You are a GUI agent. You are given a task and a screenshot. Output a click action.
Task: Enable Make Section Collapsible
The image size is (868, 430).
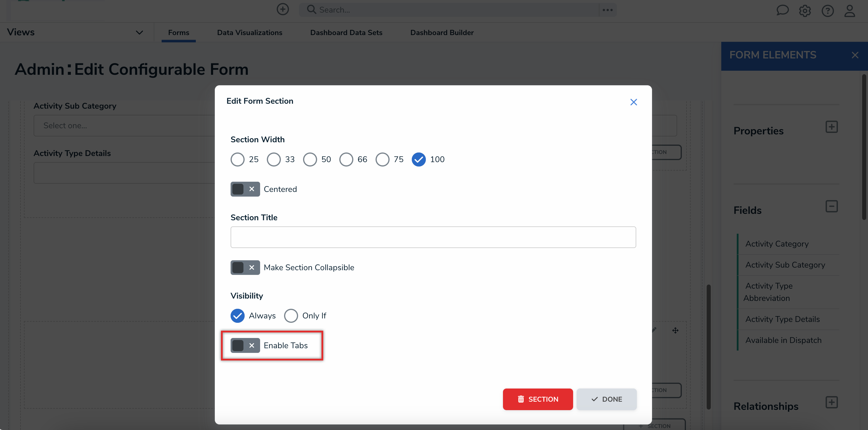[x=245, y=267]
